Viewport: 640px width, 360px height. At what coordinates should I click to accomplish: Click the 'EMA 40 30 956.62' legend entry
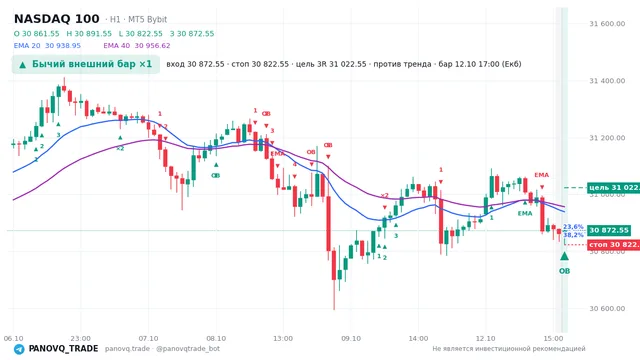pos(137,46)
